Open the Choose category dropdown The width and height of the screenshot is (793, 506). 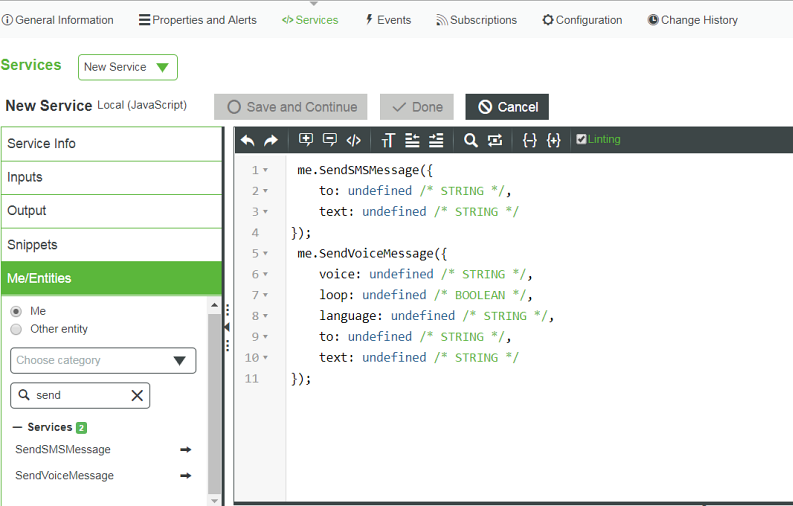103,361
